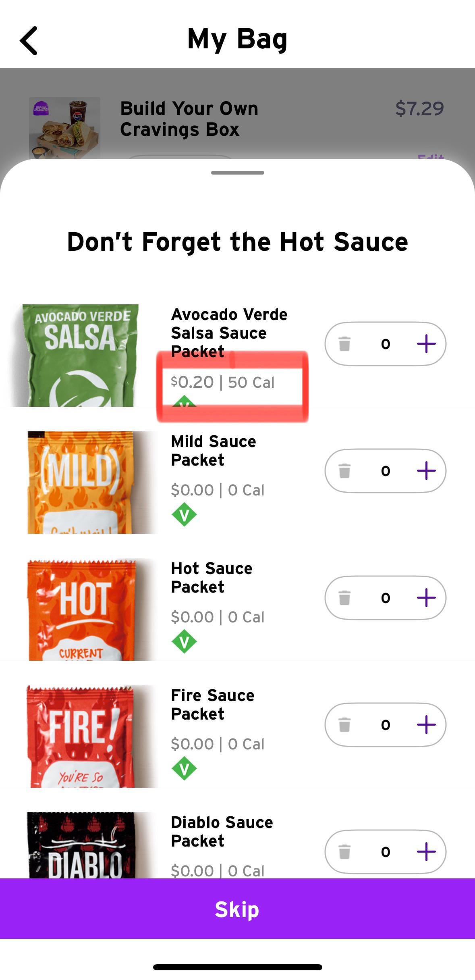Tap the Hot Sauce Packet quantity field
The width and height of the screenshot is (475, 980).
(385, 598)
